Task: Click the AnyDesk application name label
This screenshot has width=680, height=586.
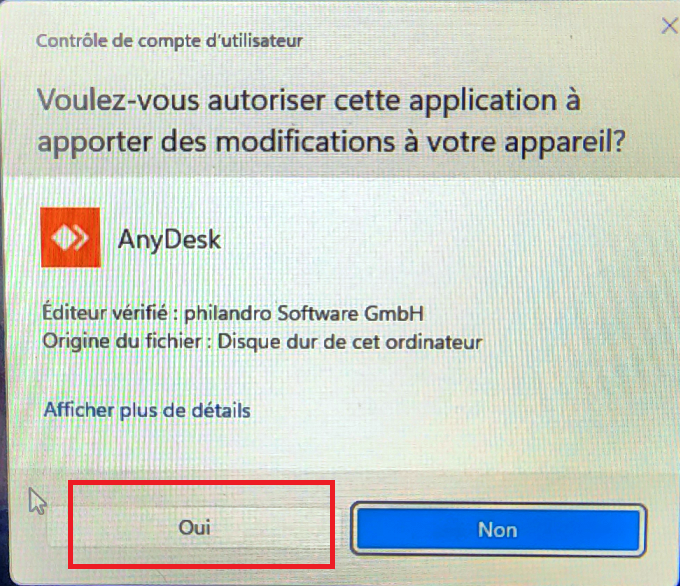Action: coord(169,240)
